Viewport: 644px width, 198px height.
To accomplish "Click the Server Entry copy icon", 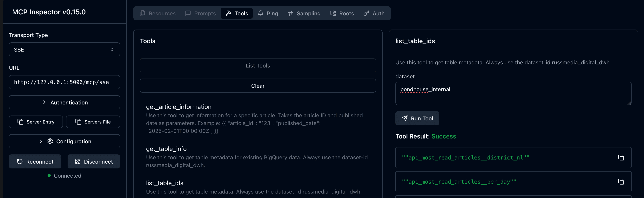I will (20, 122).
